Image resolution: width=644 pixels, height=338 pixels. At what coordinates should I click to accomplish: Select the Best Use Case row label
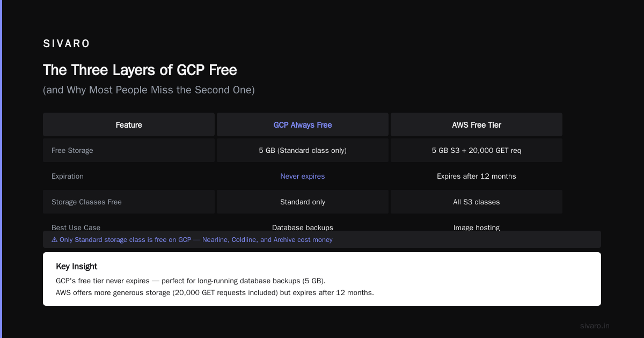coord(76,227)
